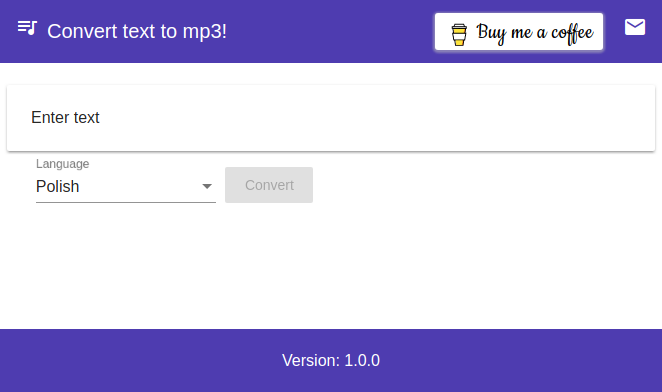662x392 pixels.
Task: Focus the "Enter text" input field
Action: [331, 118]
